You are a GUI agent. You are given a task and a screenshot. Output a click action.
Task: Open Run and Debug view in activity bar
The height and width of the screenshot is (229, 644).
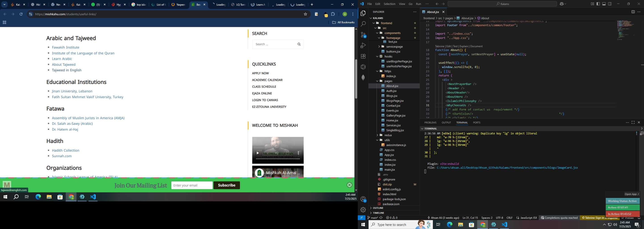363,45
